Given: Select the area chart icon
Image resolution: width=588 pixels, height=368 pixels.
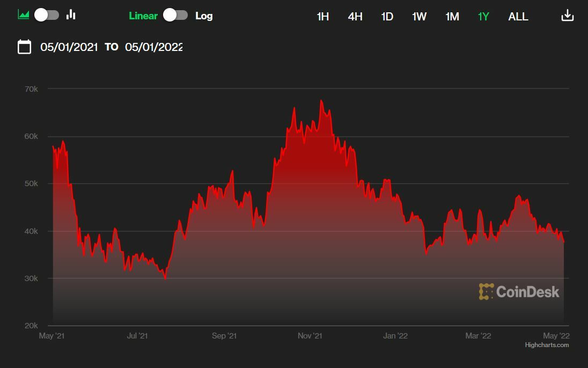Looking at the screenshot, I should pos(23,15).
